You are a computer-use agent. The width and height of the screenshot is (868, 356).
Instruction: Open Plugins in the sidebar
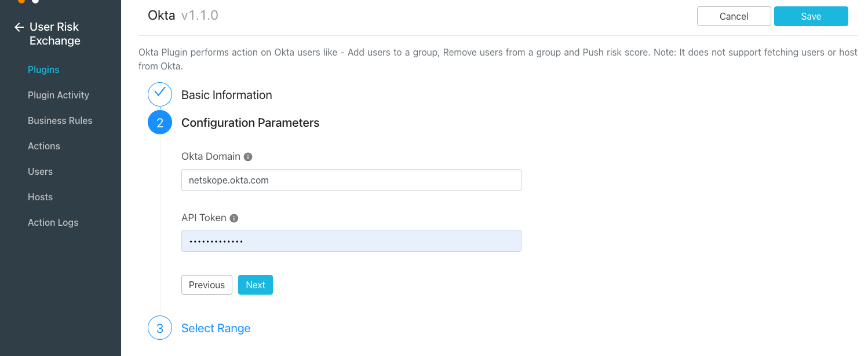[43, 69]
